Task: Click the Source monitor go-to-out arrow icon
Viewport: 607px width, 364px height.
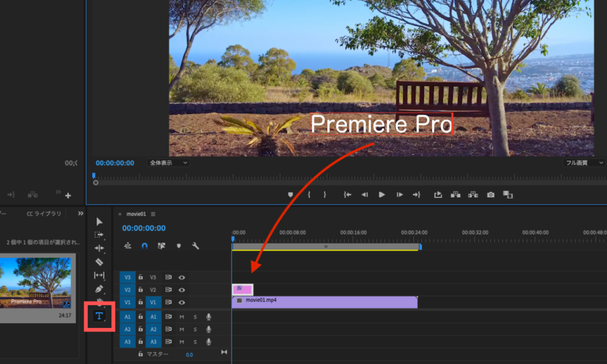Action: pyautogui.click(x=11, y=194)
